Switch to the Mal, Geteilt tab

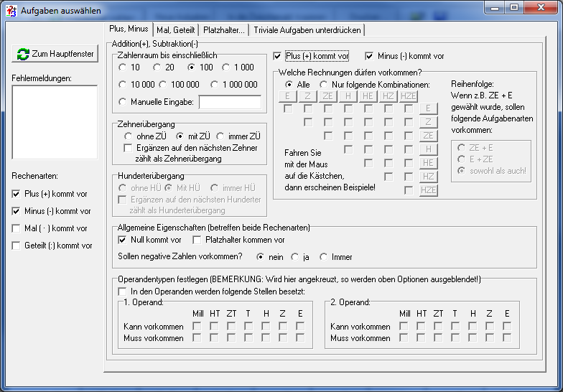pos(176,30)
